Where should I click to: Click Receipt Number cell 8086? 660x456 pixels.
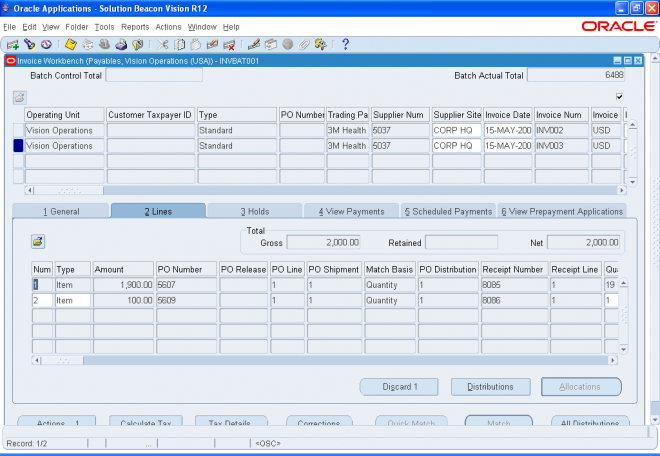pyautogui.click(x=515, y=300)
